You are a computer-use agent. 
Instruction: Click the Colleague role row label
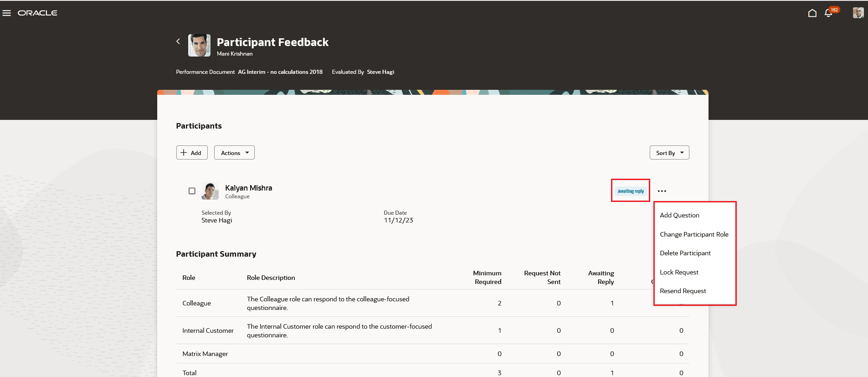[x=196, y=303]
